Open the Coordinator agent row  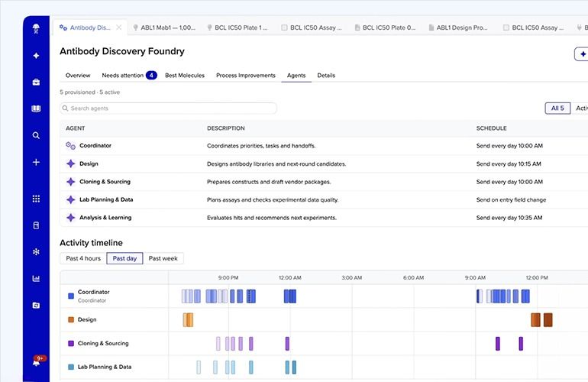pos(324,146)
